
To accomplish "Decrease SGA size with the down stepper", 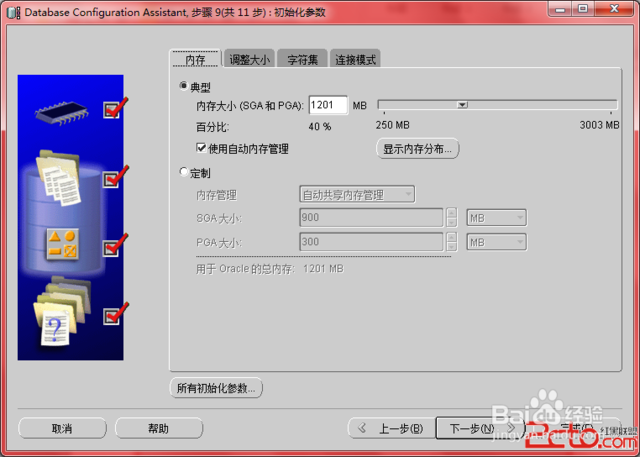I will coord(451,222).
